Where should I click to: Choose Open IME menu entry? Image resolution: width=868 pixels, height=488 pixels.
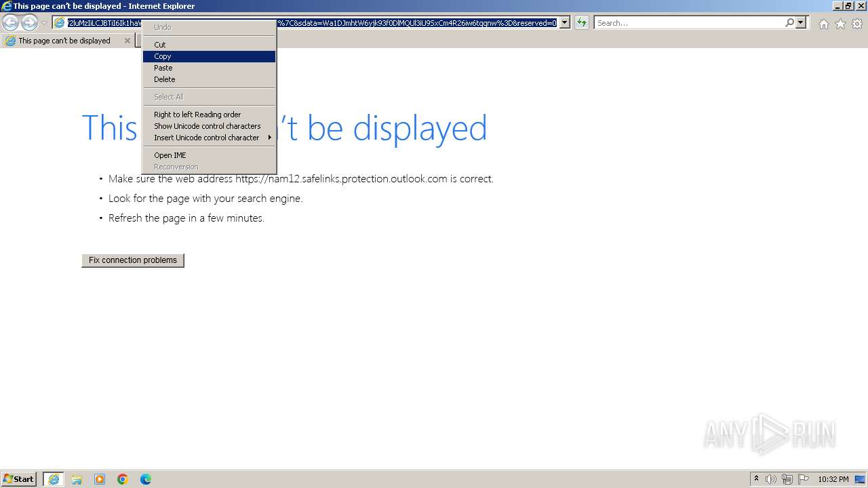point(209,155)
